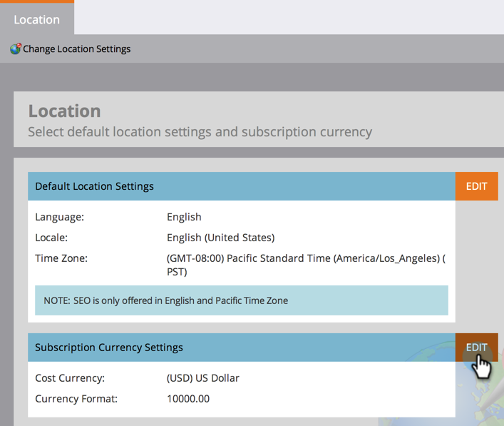Image resolution: width=504 pixels, height=426 pixels.
Task: Open the Location tab
Action: coord(36,19)
